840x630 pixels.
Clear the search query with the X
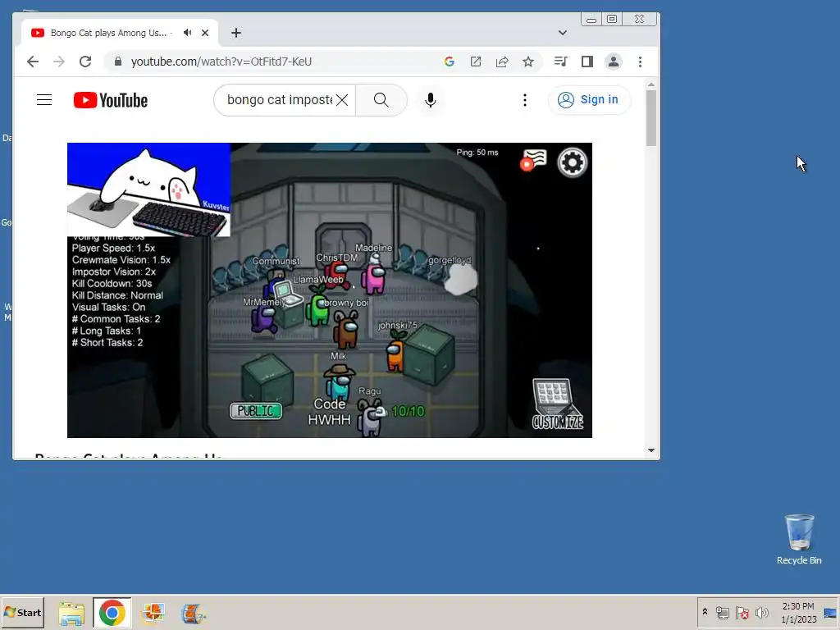coord(342,99)
